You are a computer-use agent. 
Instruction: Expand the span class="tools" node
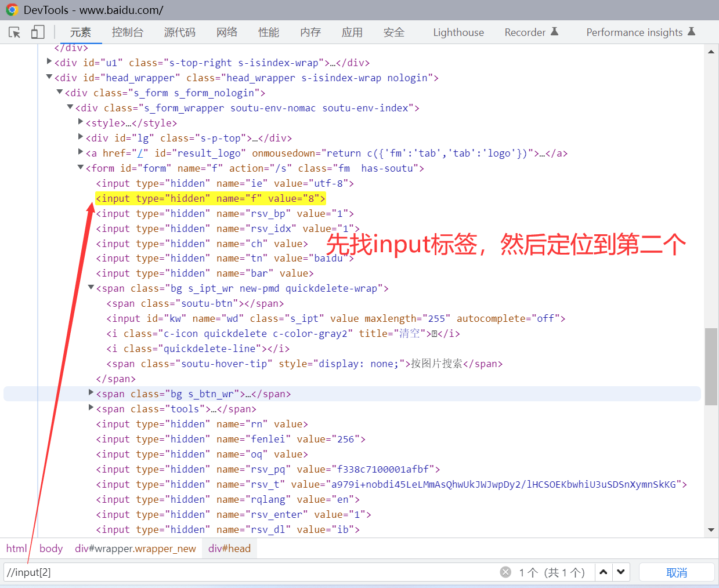(x=91, y=408)
